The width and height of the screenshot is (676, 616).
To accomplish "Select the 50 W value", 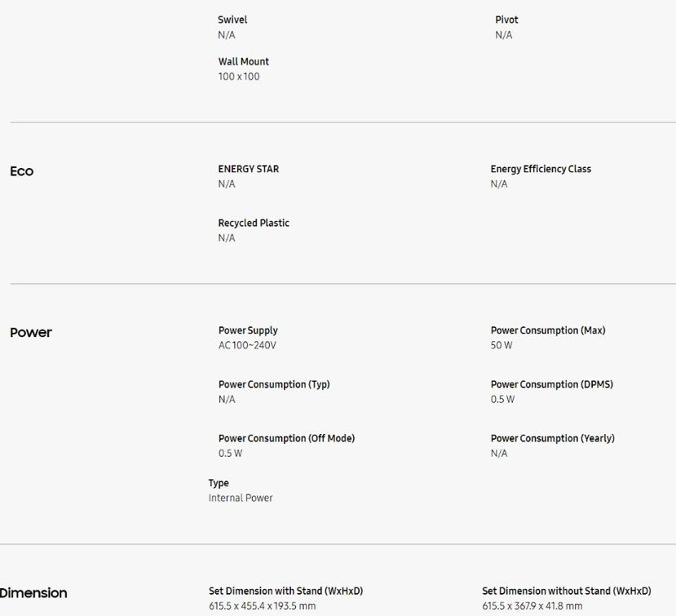I will click(501, 345).
